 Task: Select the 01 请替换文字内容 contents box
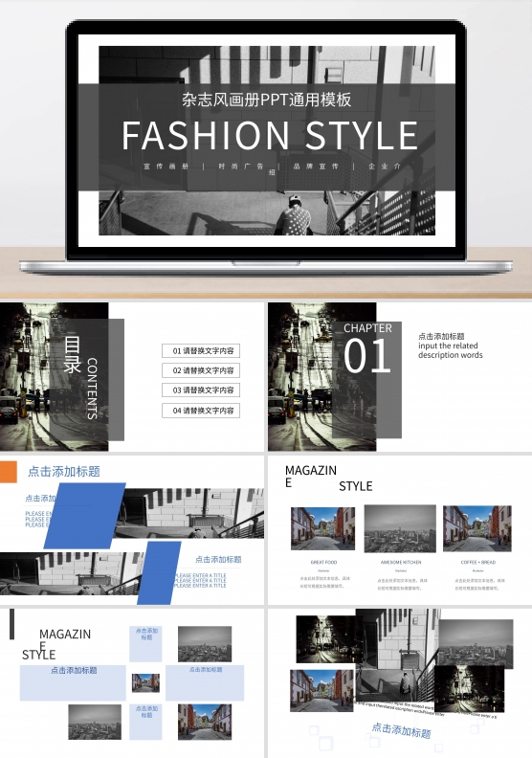pyautogui.click(x=201, y=351)
